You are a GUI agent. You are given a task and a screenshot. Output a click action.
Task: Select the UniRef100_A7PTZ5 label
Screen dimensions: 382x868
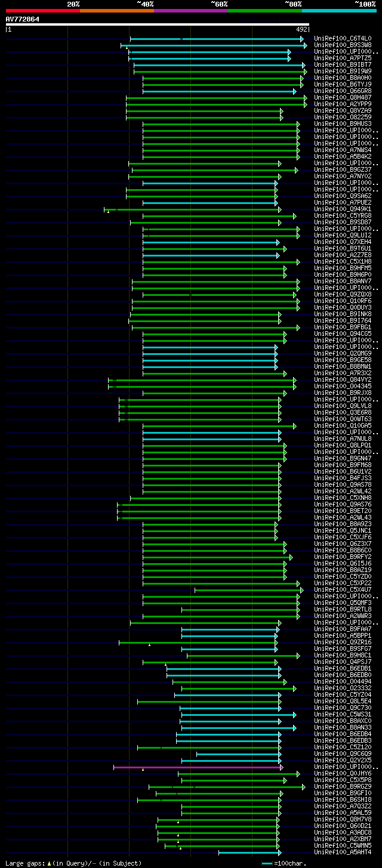tap(343, 58)
